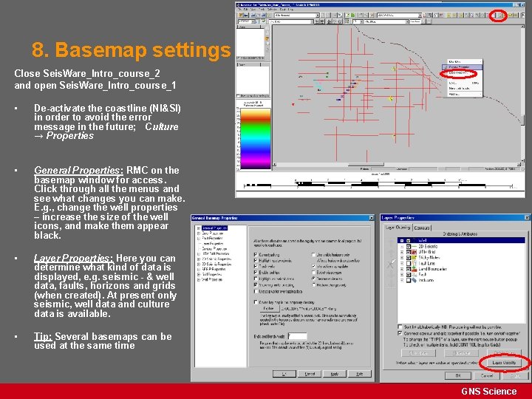Toggle the 2D Seismic layer checkbox
532x399 pixels.
409,246
